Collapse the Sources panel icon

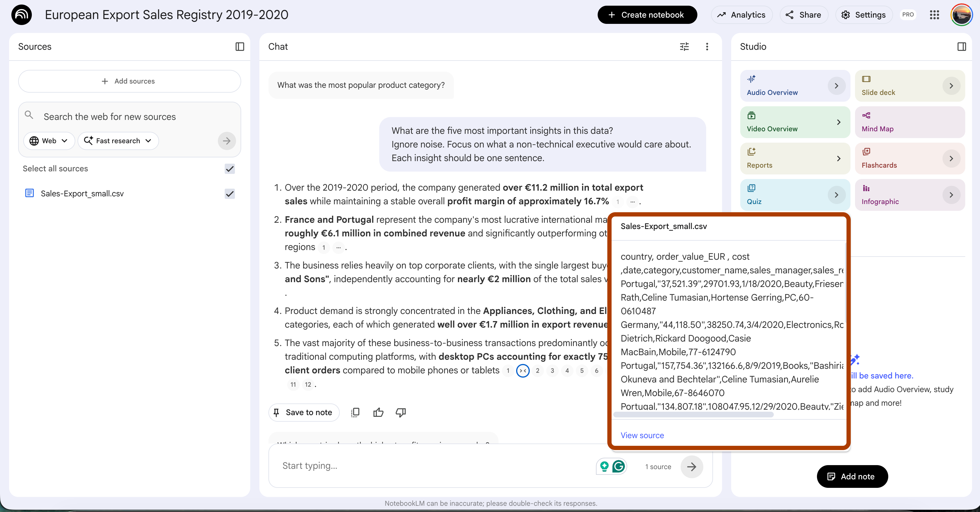pyautogui.click(x=240, y=46)
